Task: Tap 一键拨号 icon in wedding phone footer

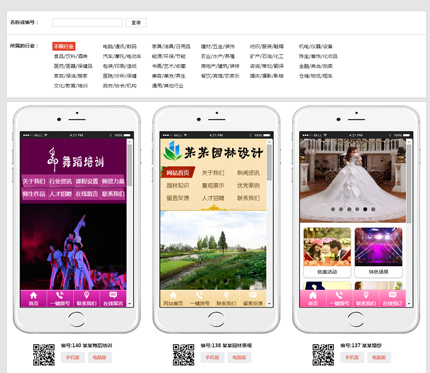Action: click(339, 295)
